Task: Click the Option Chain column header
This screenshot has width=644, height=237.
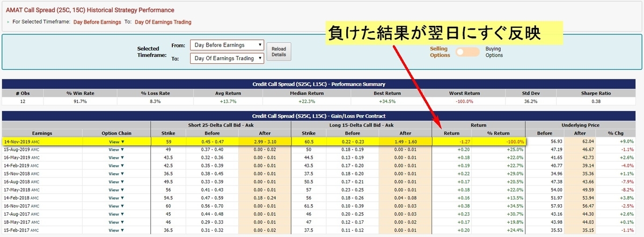Action: (116, 133)
